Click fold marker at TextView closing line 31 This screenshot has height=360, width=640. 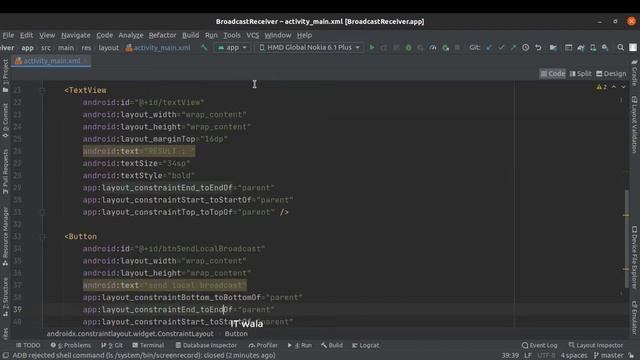pyautogui.click(x=42, y=212)
